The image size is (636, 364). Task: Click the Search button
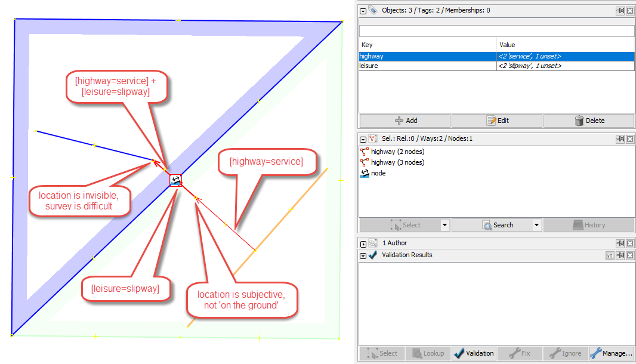492,225
